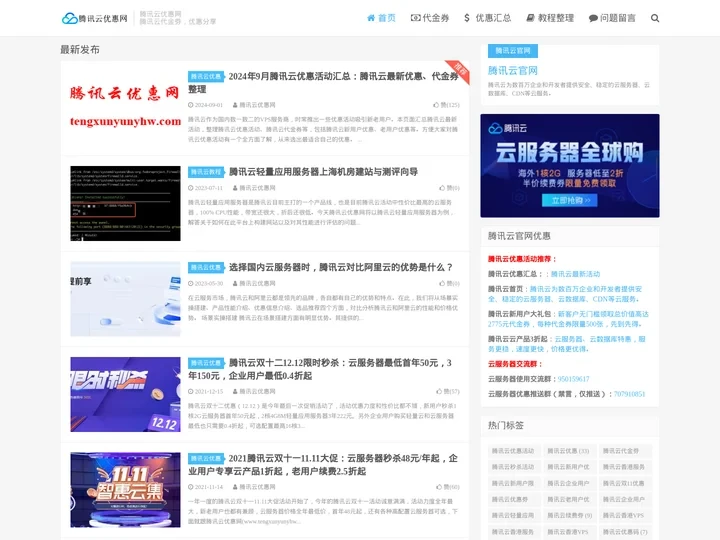
Task: Open the pale blue thumbnail of the 阿里云 post
Action: point(125,299)
